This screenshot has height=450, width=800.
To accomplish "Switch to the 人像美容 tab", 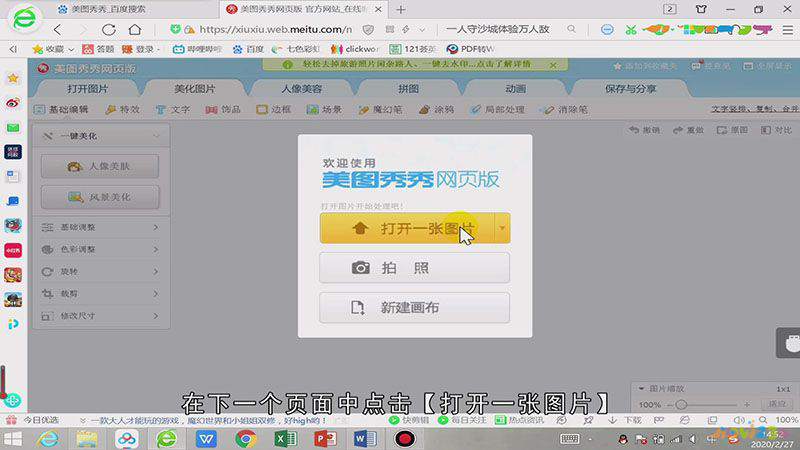I will 302,89.
